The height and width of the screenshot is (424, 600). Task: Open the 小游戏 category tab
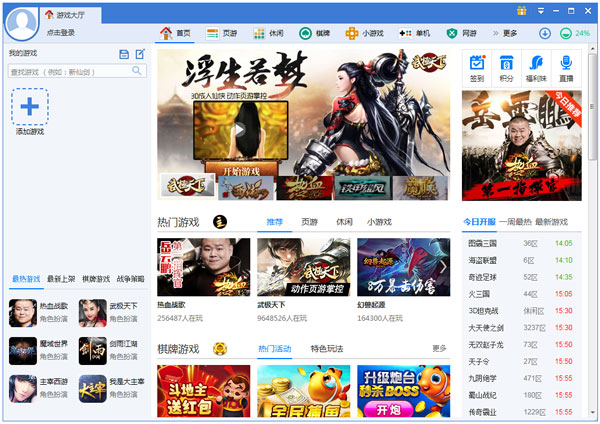pyautogui.click(x=364, y=33)
